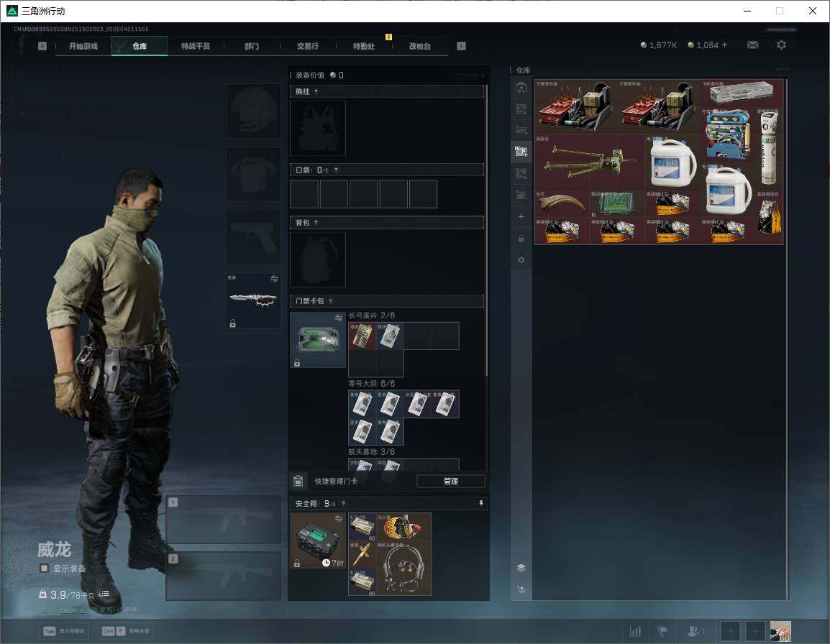Viewport: 830px width, 644px height.
Task: Open the 特勤处 tab
Action: pos(364,46)
